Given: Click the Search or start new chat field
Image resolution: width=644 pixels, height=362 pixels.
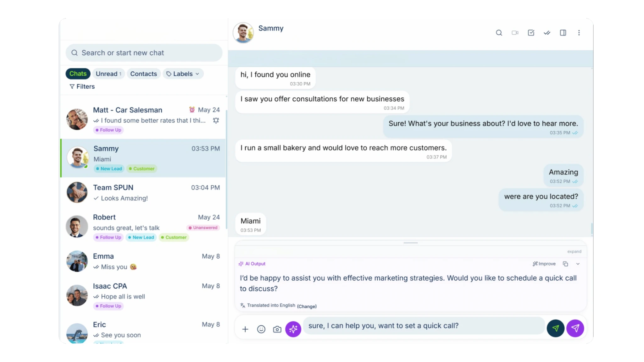Looking at the screenshot, I should coord(144,53).
